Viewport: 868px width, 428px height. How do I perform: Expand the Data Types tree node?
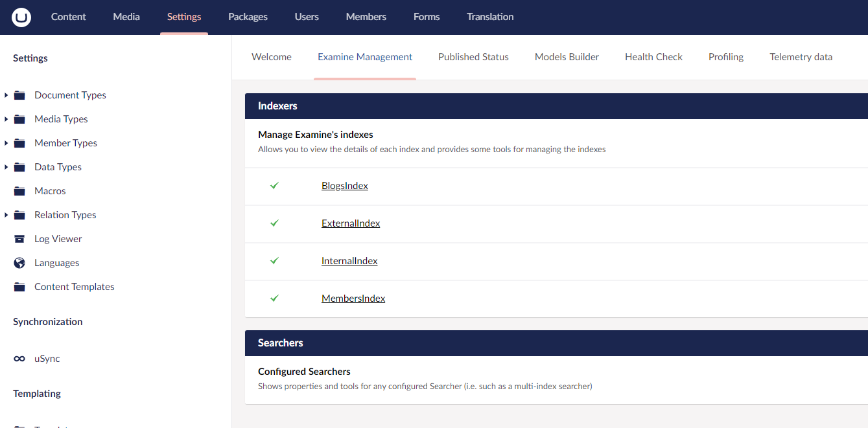click(6, 167)
